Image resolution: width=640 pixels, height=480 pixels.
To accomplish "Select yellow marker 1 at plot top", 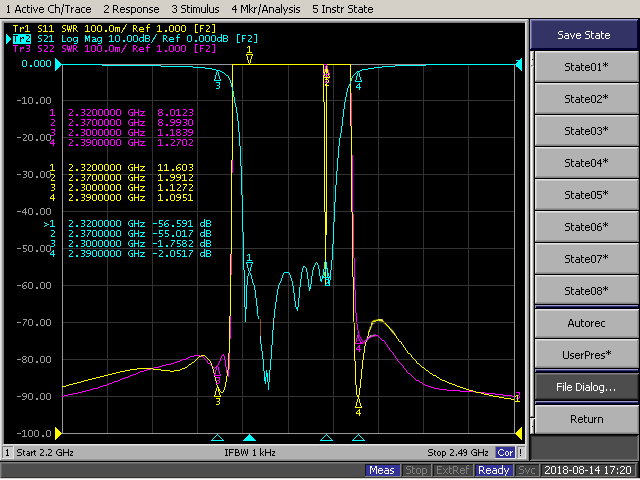I will pos(249,55).
